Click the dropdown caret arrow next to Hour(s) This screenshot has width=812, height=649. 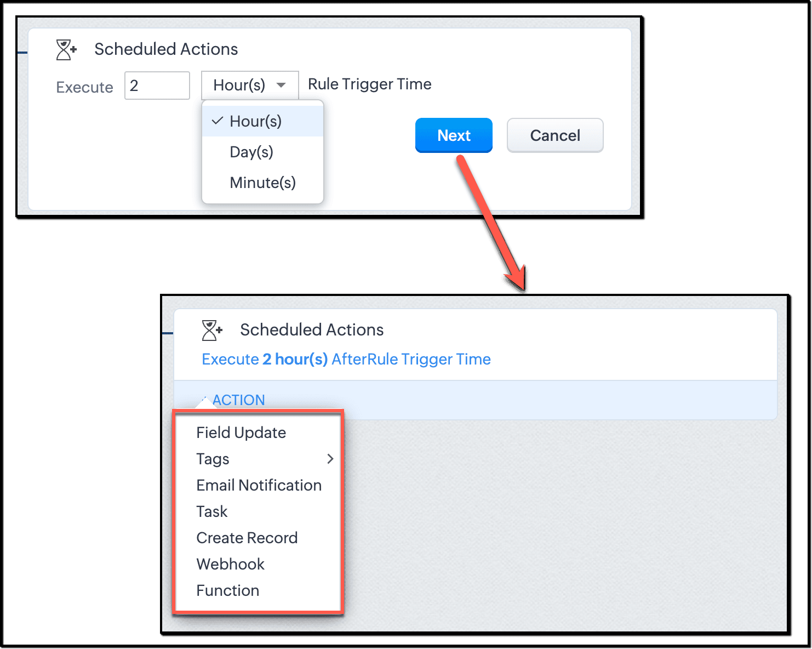281,86
